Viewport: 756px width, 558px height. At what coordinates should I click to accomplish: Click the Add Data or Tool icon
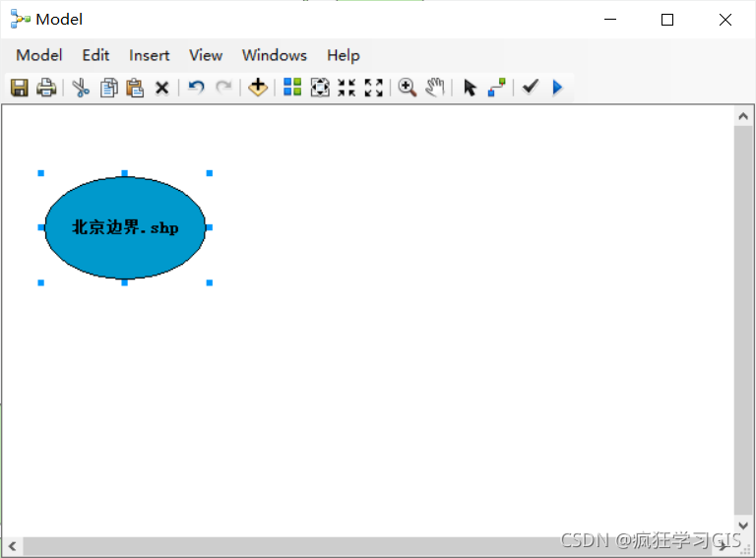pos(258,88)
